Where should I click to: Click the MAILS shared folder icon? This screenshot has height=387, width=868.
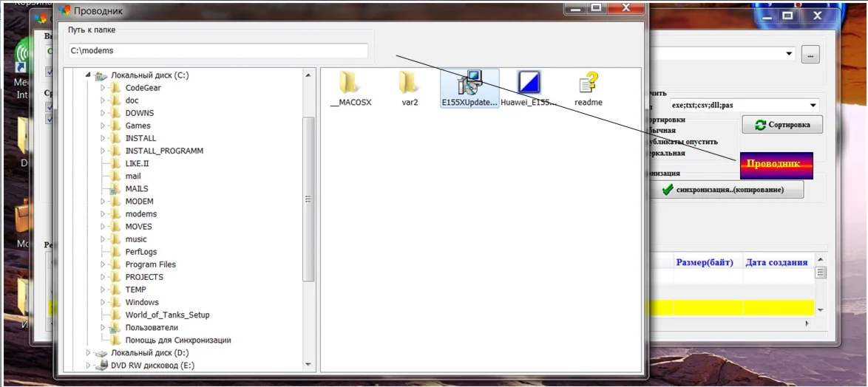tap(115, 188)
